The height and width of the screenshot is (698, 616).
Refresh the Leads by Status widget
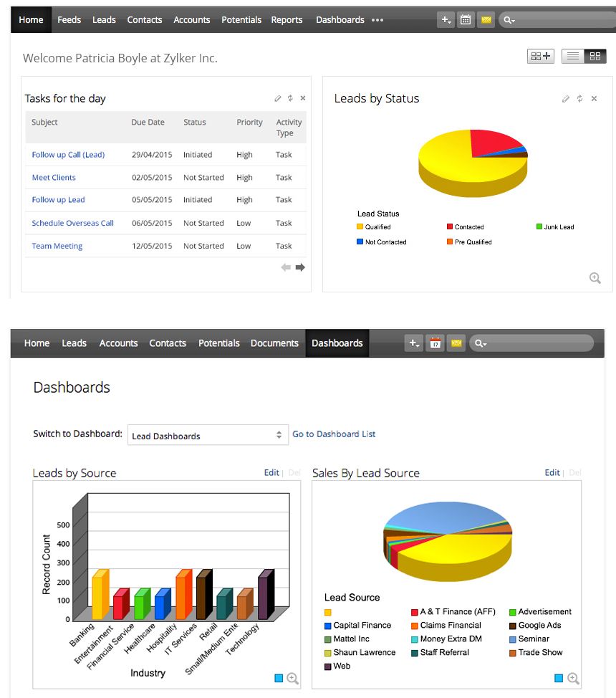point(579,99)
